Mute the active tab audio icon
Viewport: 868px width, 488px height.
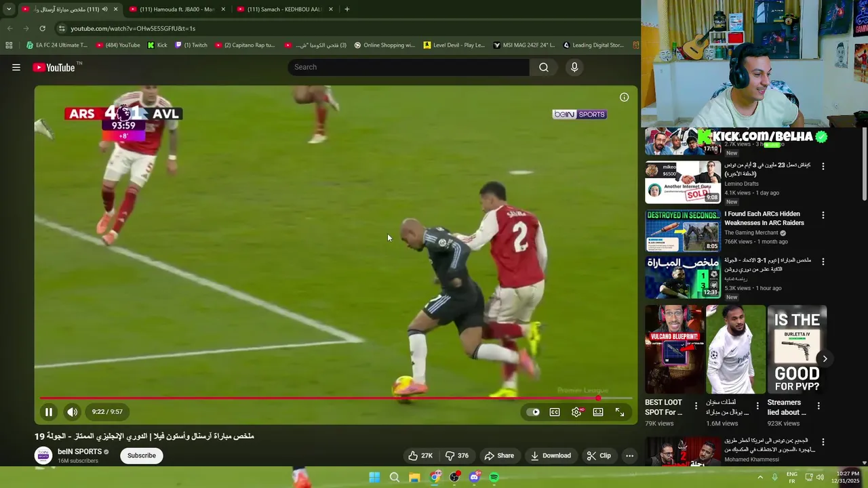pos(104,9)
